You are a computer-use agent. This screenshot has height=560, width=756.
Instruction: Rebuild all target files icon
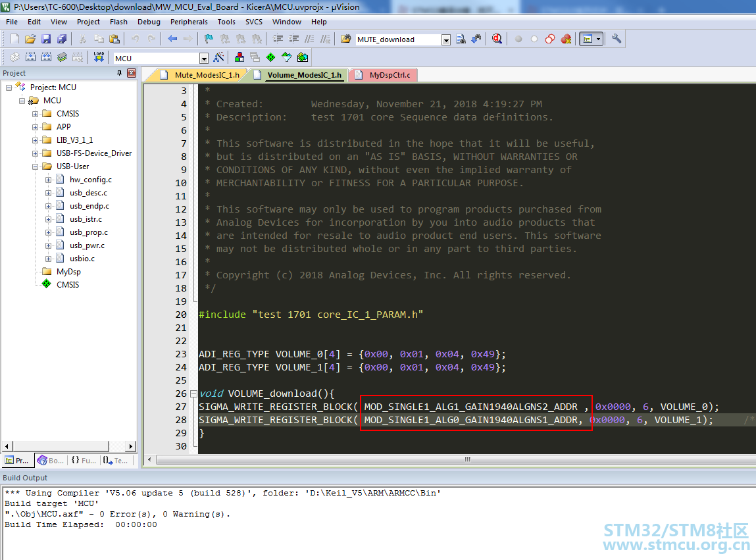click(x=46, y=57)
